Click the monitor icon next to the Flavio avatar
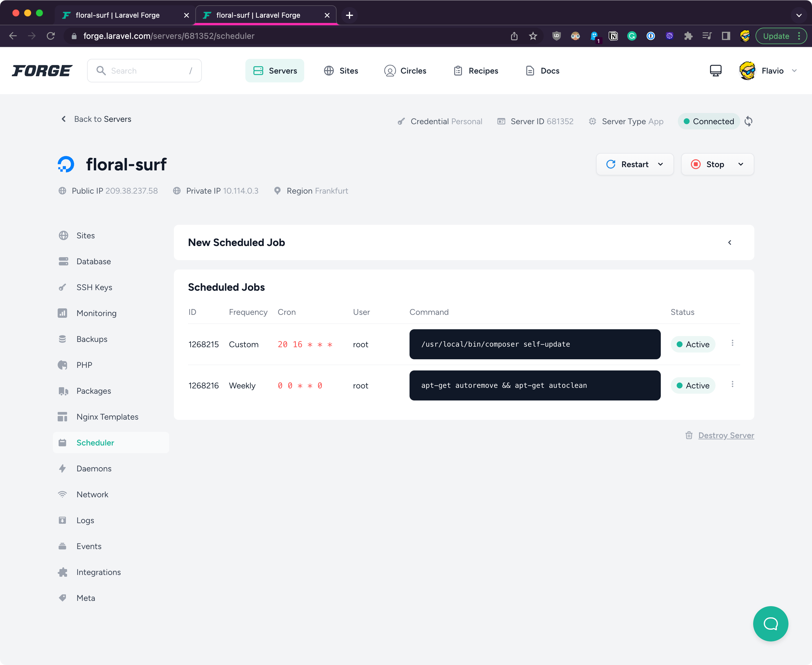This screenshot has width=812, height=665. click(716, 71)
